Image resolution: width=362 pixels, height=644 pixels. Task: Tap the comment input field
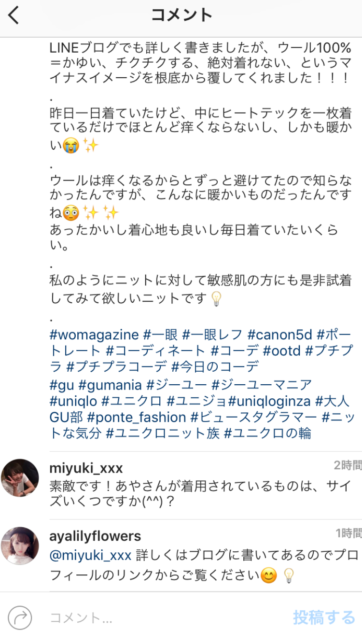164,617
